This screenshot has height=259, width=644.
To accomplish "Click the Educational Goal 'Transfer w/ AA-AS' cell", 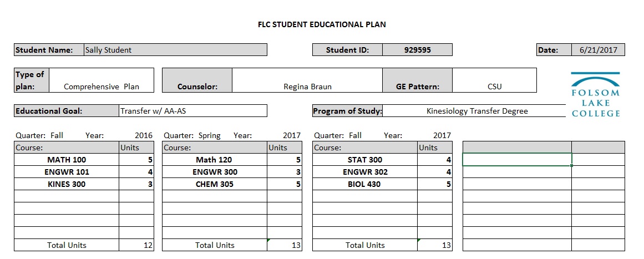I will (193, 111).
